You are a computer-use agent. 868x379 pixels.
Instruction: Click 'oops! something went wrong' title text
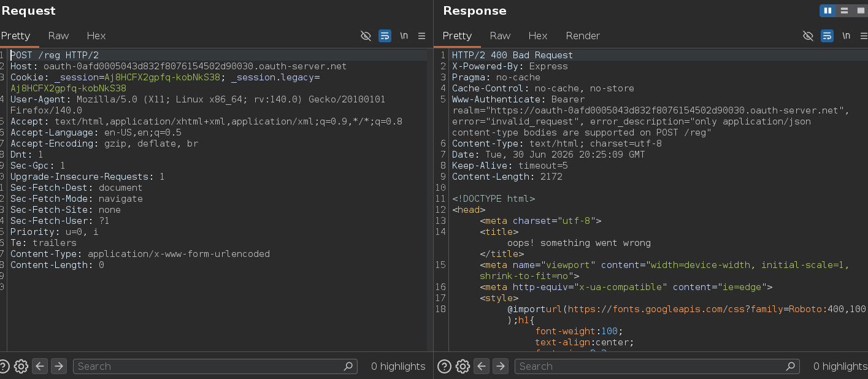point(578,243)
